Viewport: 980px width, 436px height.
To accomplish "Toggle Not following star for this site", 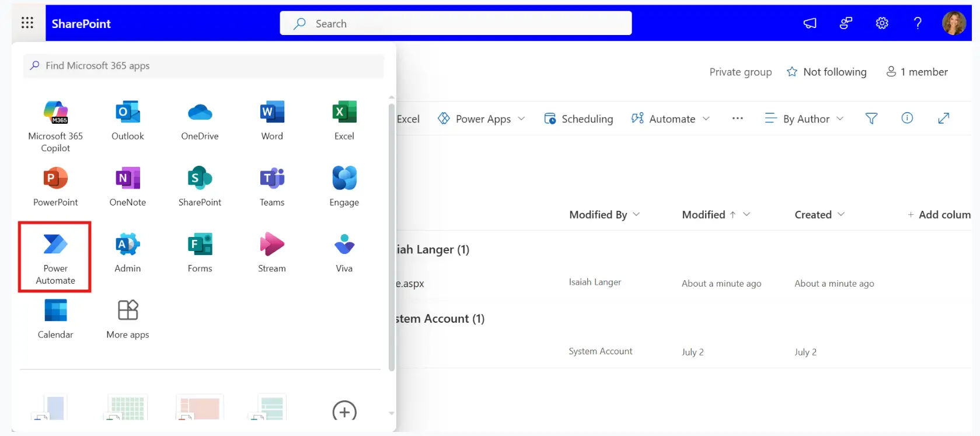I will 826,72.
